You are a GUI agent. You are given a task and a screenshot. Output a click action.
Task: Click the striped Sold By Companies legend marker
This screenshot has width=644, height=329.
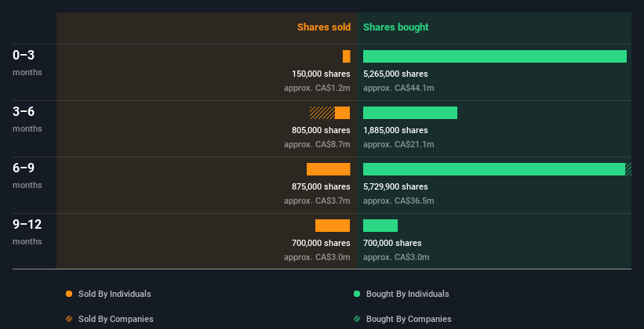[x=69, y=319]
